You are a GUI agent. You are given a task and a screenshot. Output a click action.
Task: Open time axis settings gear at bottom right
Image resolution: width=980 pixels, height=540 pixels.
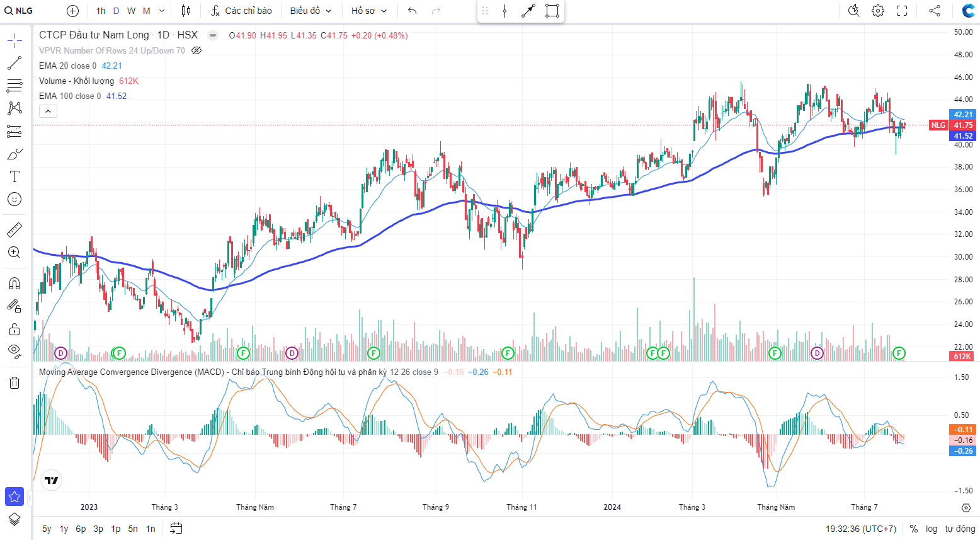point(966,507)
